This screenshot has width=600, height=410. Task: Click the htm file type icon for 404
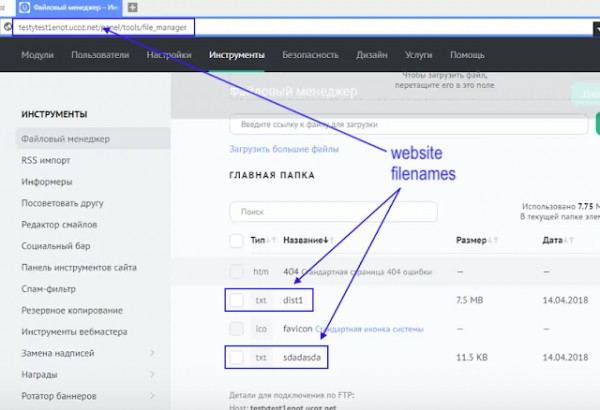pyautogui.click(x=261, y=271)
